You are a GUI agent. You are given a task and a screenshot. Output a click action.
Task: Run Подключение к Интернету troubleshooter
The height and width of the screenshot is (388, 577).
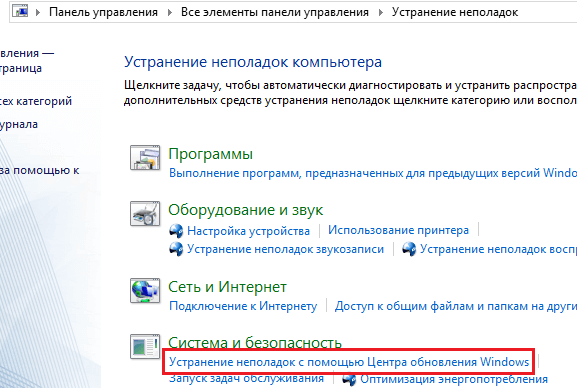243,306
